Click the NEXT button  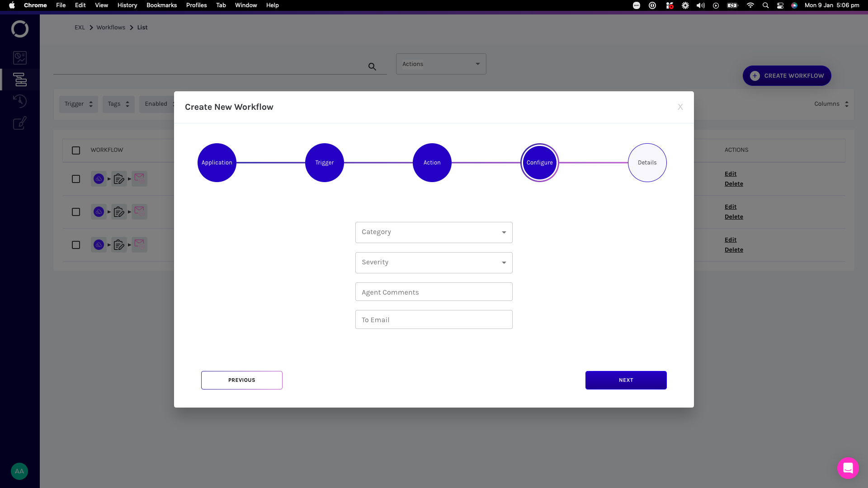click(x=626, y=380)
